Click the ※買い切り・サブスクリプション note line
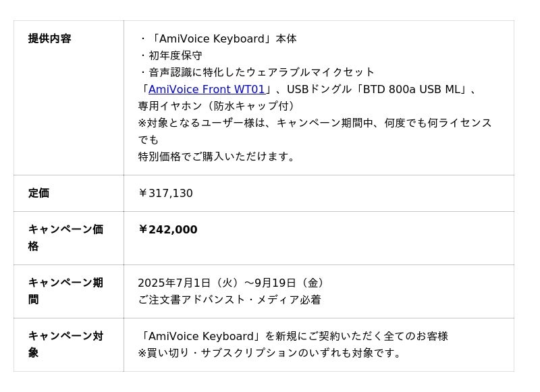Image resolution: width=540 pixels, height=392 pixels. point(270,353)
